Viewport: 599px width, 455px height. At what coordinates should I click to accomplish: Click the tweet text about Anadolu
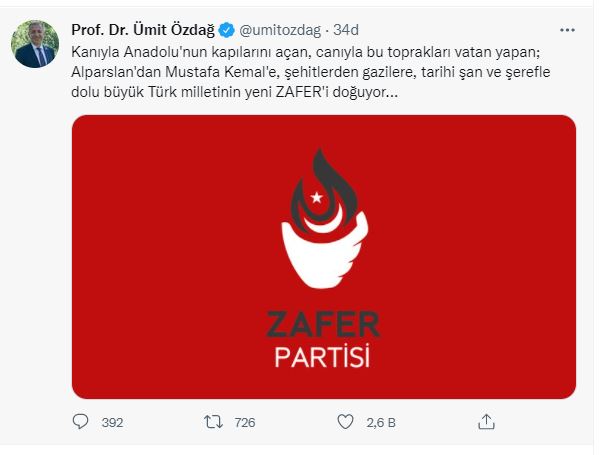pos(310,72)
